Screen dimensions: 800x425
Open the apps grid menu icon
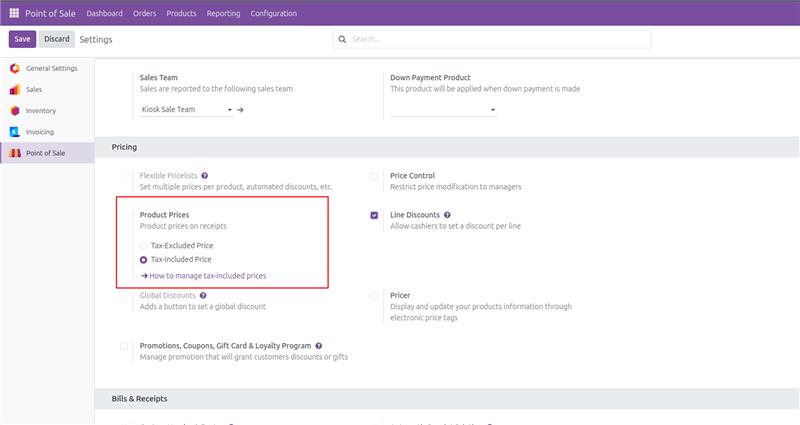[x=14, y=13]
